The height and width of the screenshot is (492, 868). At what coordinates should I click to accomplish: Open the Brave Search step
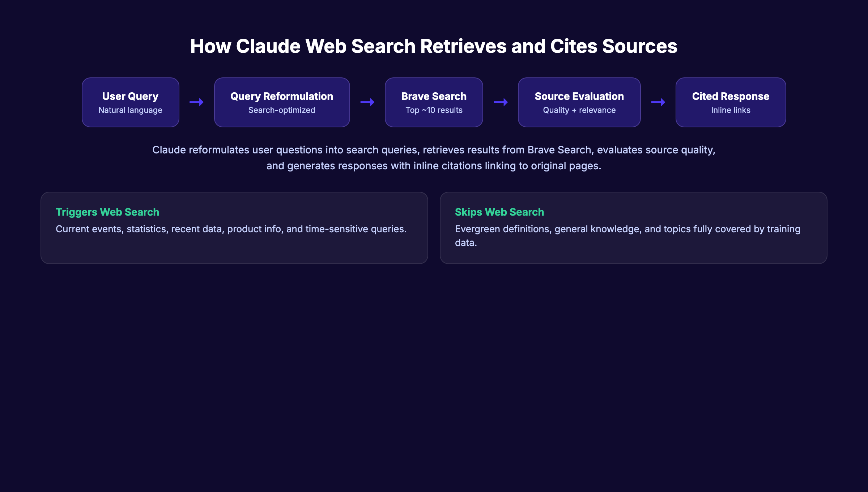(x=434, y=102)
